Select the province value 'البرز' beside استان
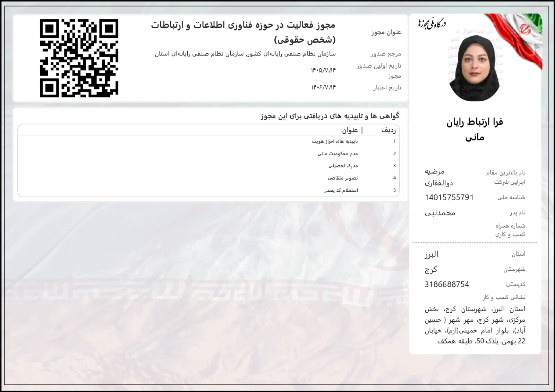This screenshot has width=555, height=392. [x=432, y=254]
